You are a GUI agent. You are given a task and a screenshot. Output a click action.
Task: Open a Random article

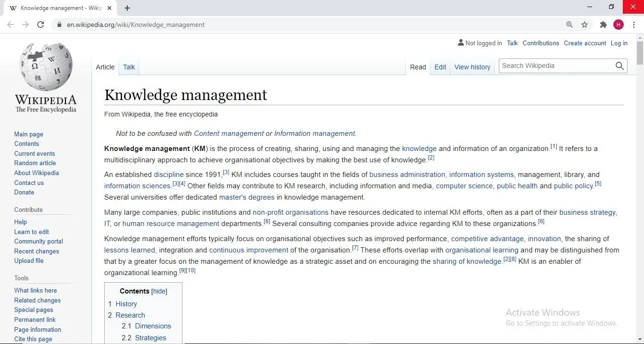(35, 163)
